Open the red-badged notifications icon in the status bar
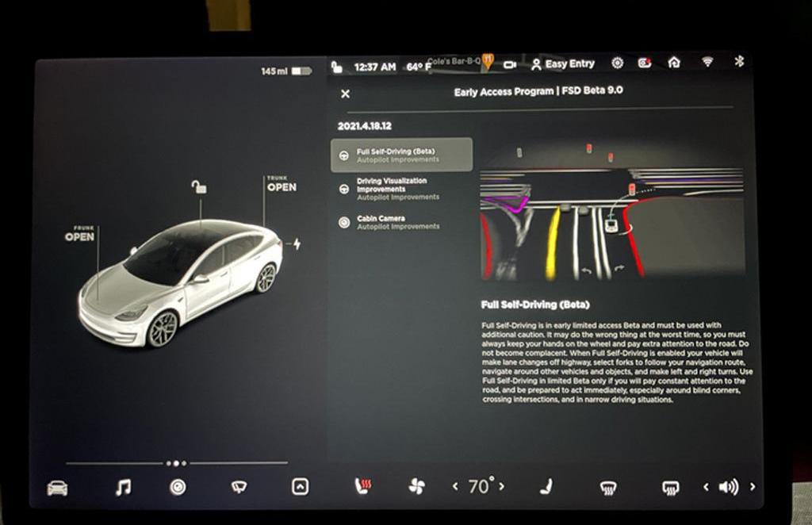The width and height of the screenshot is (812, 525). click(x=645, y=63)
